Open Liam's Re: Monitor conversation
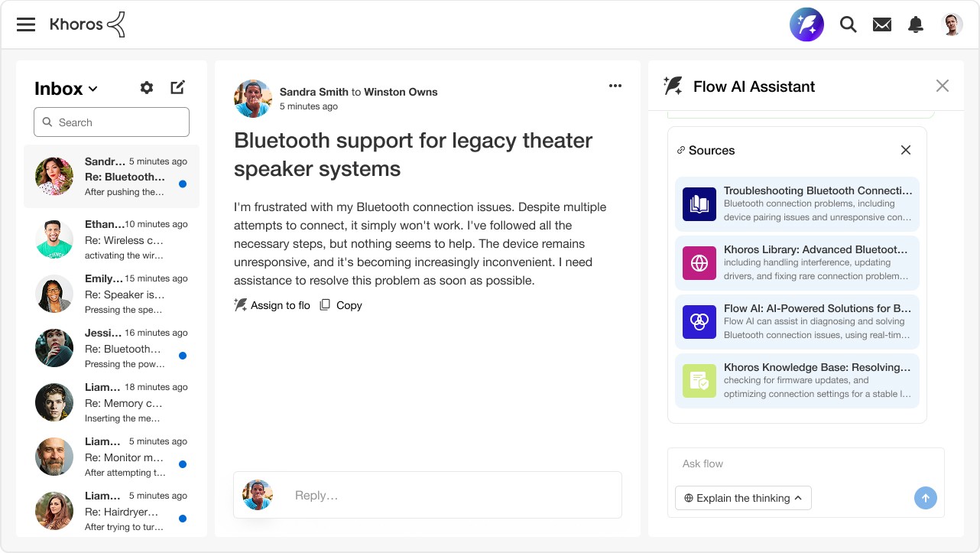Image resolution: width=980 pixels, height=553 pixels. (112, 457)
